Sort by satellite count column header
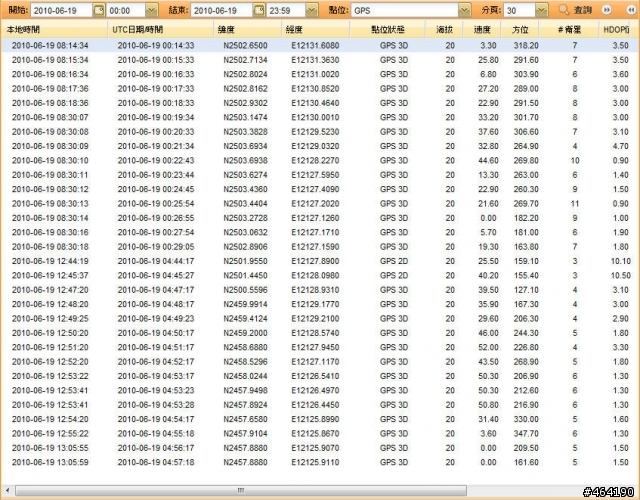This screenshot has height=500, width=640. [569, 30]
